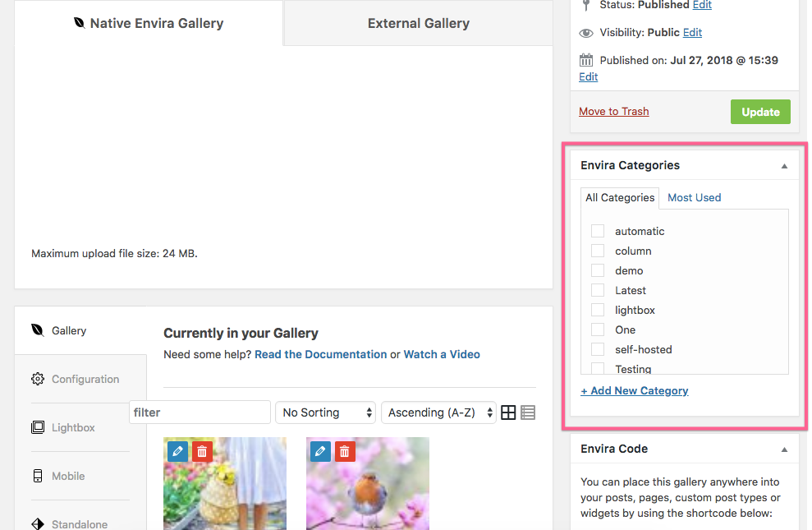Click the green Update button
This screenshot has width=812, height=530.
point(760,112)
